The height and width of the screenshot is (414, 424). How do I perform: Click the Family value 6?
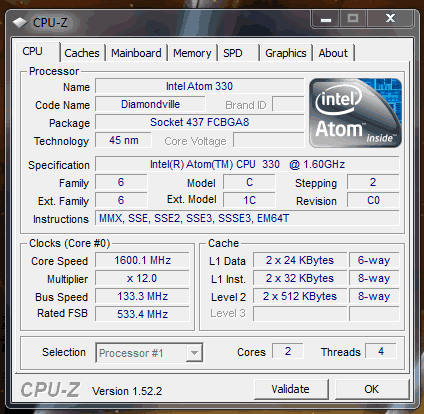pyautogui.click(x=121, y=182)
